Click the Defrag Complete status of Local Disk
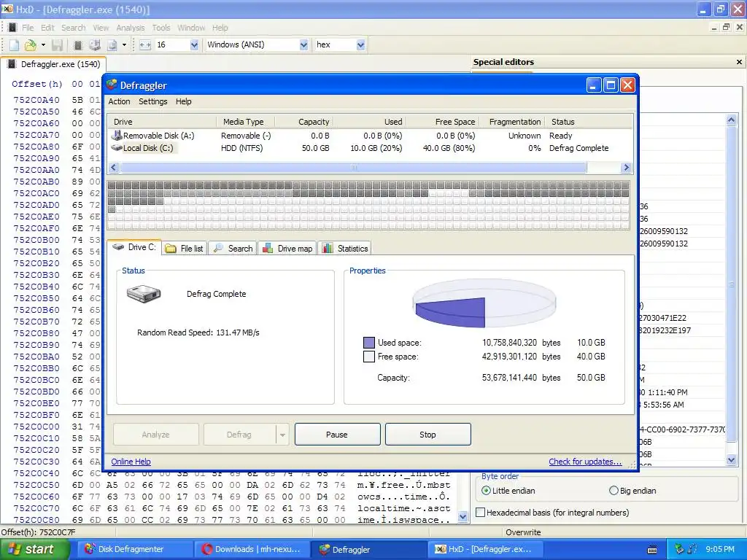The height and width of the screenshot is (560, 747). pyautogui.click(x=578, y=148)
